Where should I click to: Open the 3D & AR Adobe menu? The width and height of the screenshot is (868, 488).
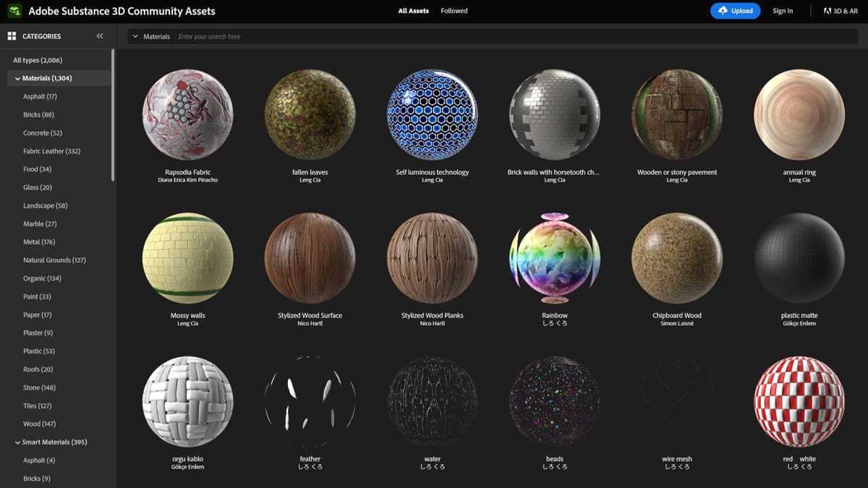point(841,11)
